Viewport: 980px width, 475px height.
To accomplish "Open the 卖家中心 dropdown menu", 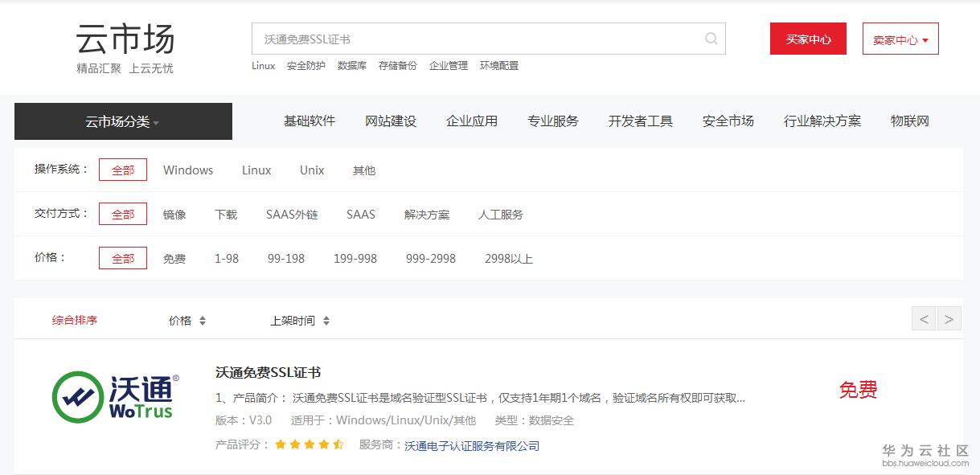I will 900,38.
